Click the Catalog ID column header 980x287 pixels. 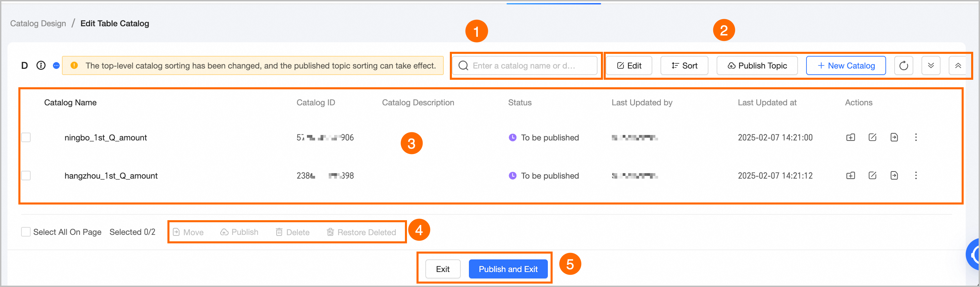tap(316, 103)
